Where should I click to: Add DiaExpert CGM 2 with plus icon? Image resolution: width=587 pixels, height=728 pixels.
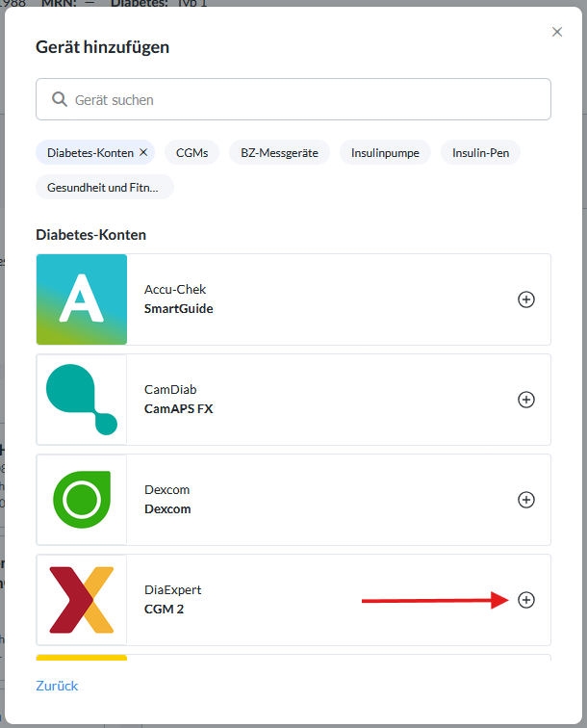click(x=525, y=600)
